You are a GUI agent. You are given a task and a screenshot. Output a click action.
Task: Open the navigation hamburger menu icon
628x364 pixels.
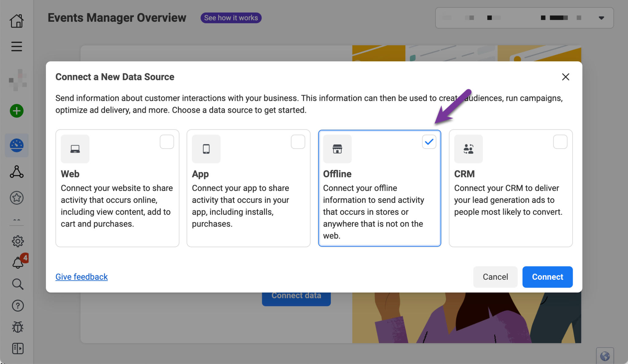(17, 47)
